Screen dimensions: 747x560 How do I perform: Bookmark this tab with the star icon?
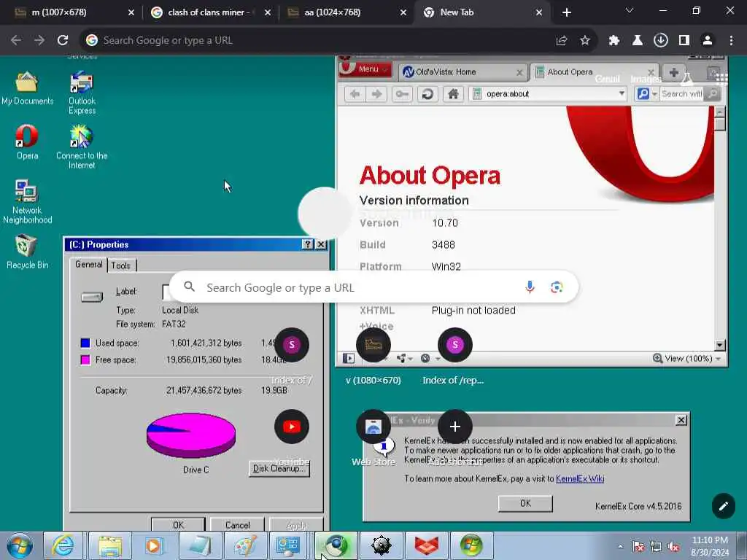pos(585,41)
